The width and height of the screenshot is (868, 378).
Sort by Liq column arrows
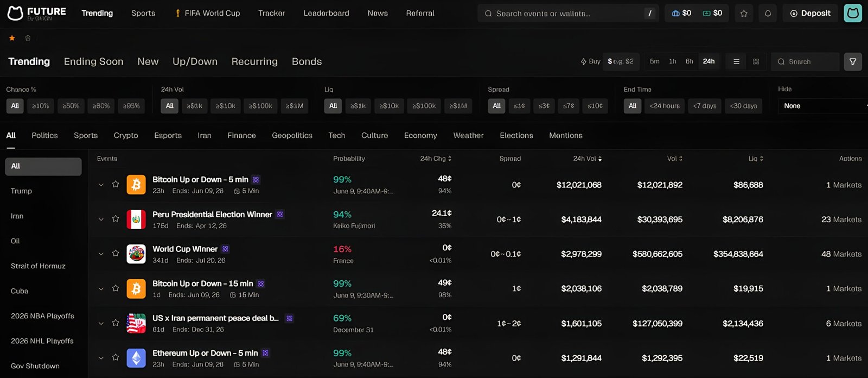pyautogui.click(x=762, y=159)
